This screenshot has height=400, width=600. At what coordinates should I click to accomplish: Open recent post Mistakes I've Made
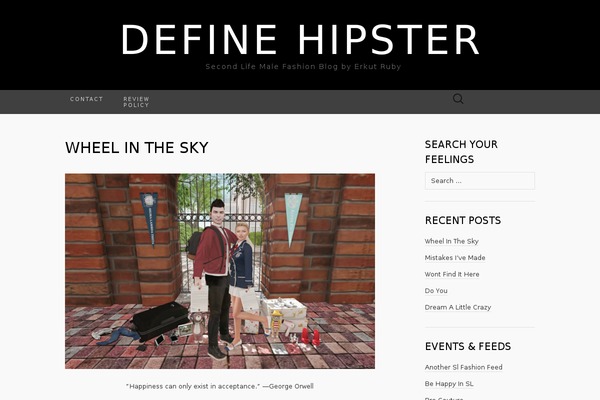tap(455, 258)
